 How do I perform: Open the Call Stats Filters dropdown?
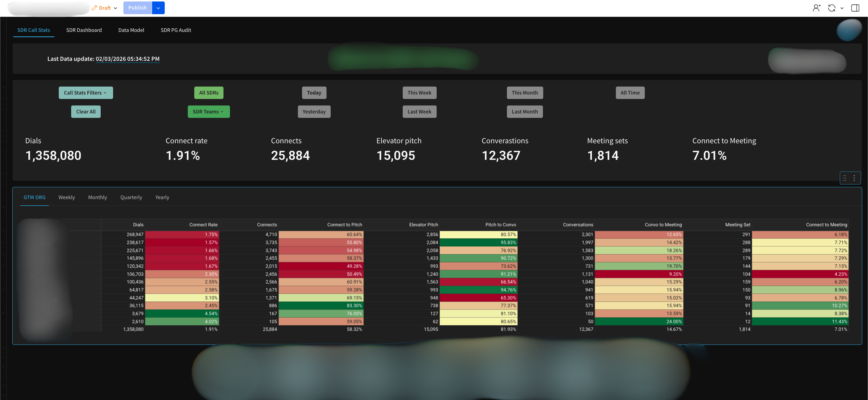pyautogui.click(x=86, y=92)
